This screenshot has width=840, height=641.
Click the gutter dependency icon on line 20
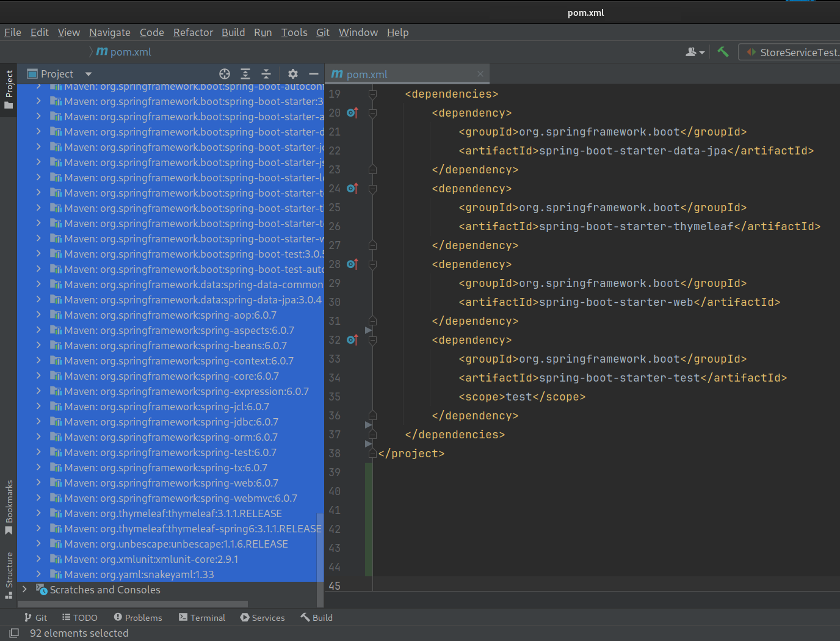pos(352,113)
